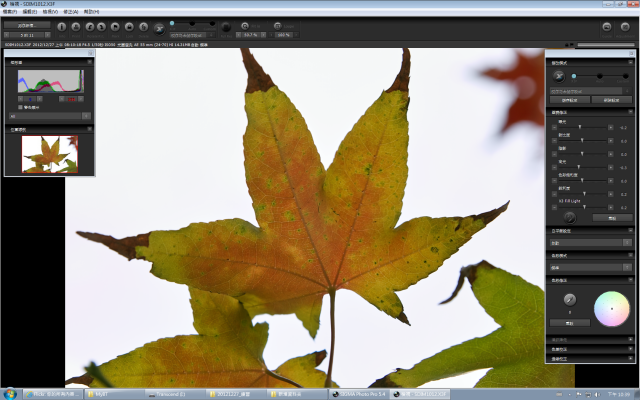Rotate the image right using the toolbar
640x400 pixels.
pyautogui.click(x=101, y=27)
